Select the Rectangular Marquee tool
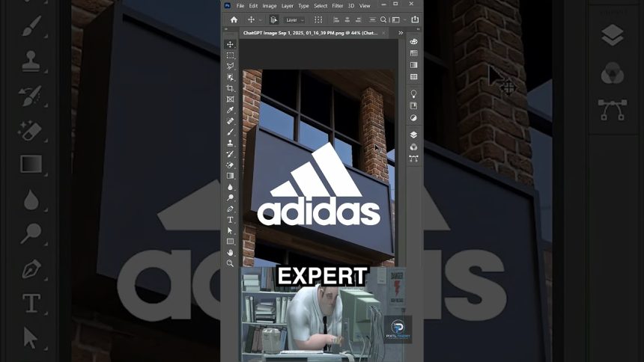 [230, 55]
